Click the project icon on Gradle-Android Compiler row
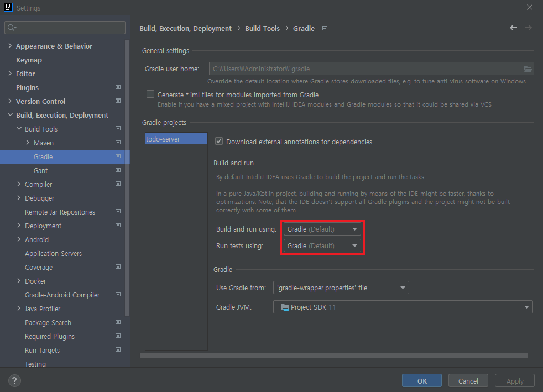The image size is (543, 392). pyautogui.click(x=118, y=295)
